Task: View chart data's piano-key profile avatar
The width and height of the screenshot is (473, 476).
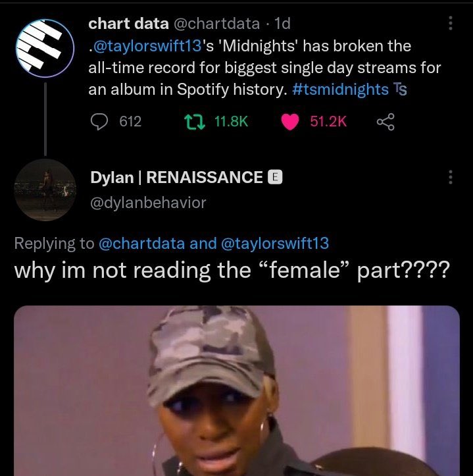Action: [45, 48]
